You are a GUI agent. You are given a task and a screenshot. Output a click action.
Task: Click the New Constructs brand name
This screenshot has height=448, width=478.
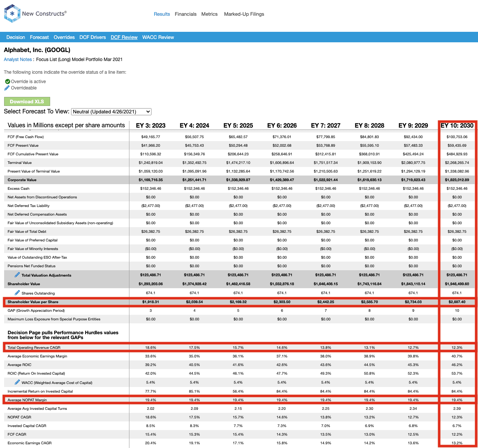tap(44, 13)
